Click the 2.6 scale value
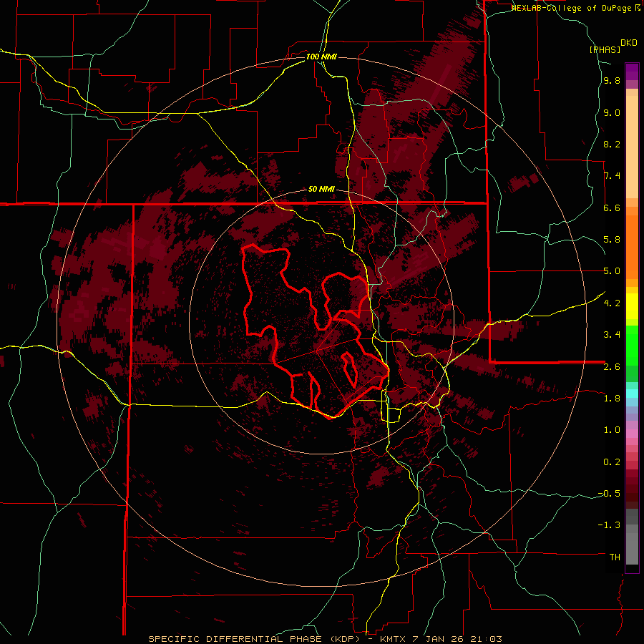Viewport: 644px width, 644px height. 612,366
